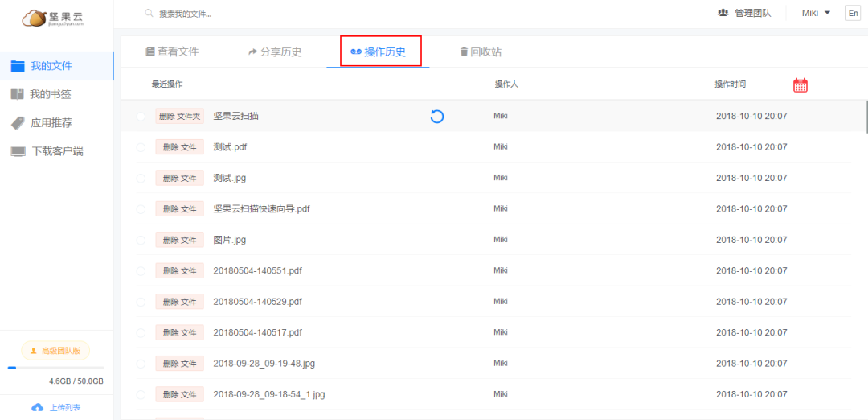
Task: Go to 我的文件 in sidebar
Action: point(56,66)
